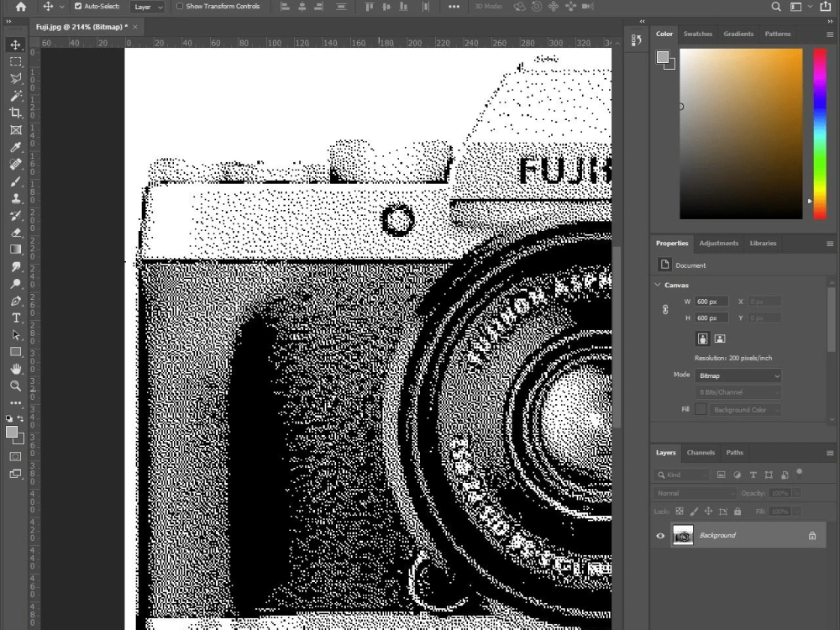Select the Crop tool
This screenshot has width=840, height=630.
coord(15,113)
